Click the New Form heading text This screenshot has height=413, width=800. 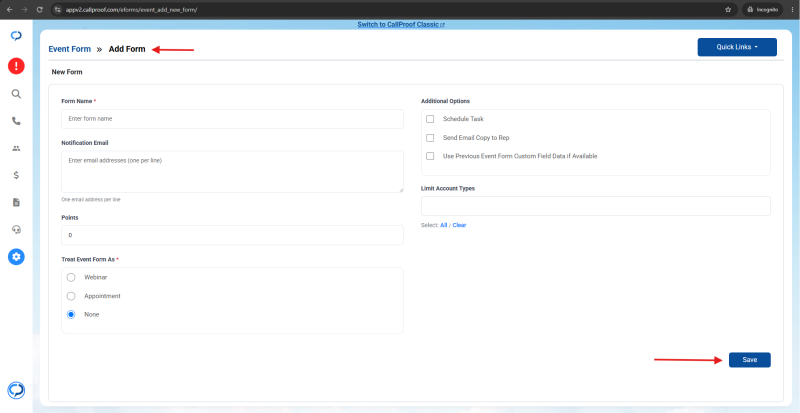[x=67, y=72]
